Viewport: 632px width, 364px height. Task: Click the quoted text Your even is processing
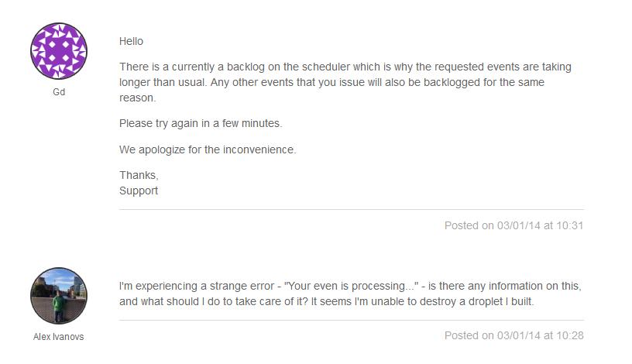[352, 287]
